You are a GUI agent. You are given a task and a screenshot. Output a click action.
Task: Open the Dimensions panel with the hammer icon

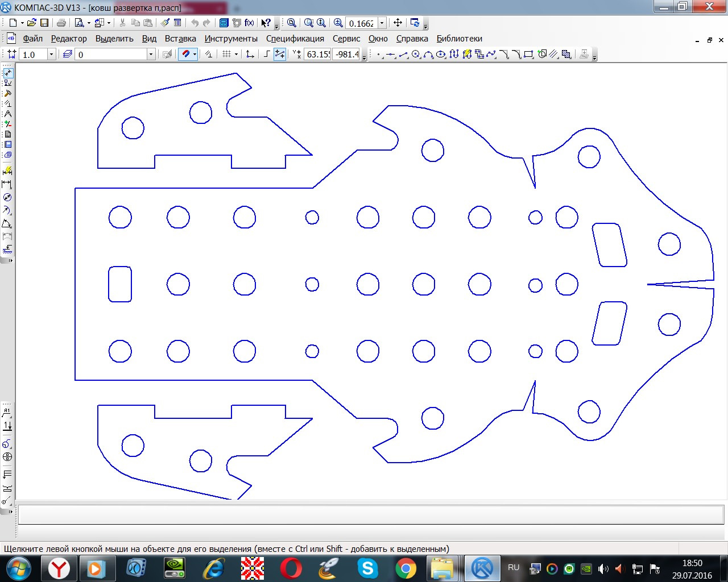[7, 93]
